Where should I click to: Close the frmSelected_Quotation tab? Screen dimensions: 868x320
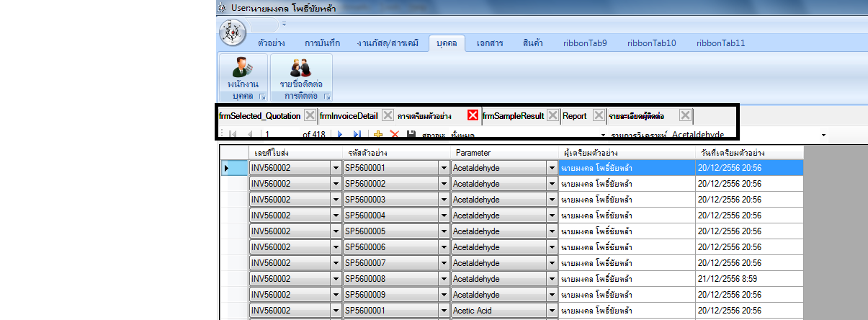tap(310, 115)
